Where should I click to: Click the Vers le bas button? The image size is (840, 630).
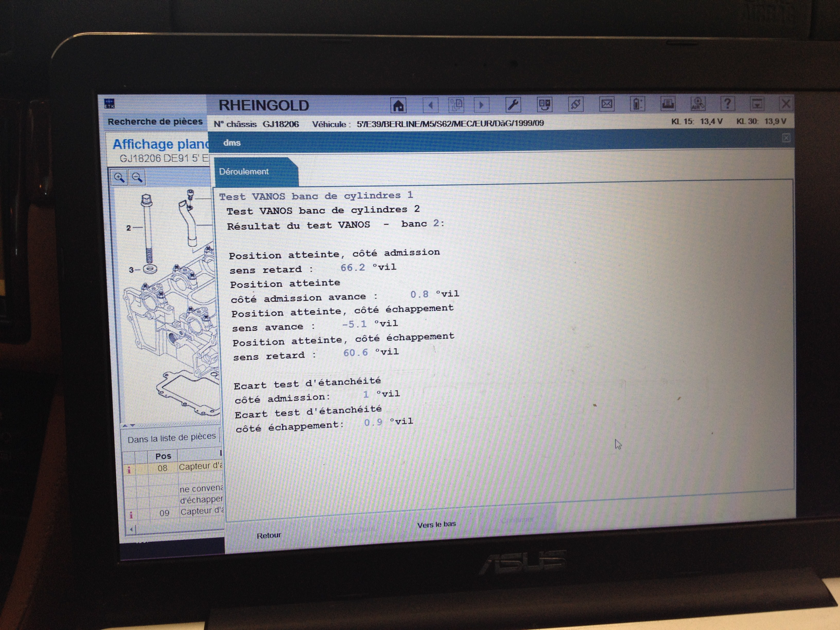tap(436, 524)
